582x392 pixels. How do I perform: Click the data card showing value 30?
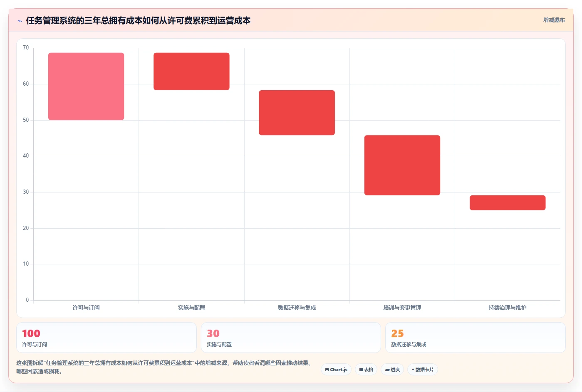[291, 338]
